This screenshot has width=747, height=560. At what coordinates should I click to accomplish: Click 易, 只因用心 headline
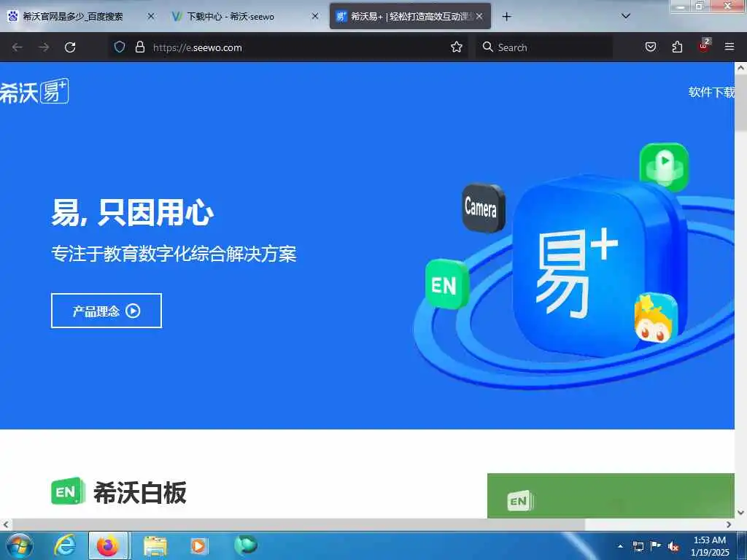[133, 212]
